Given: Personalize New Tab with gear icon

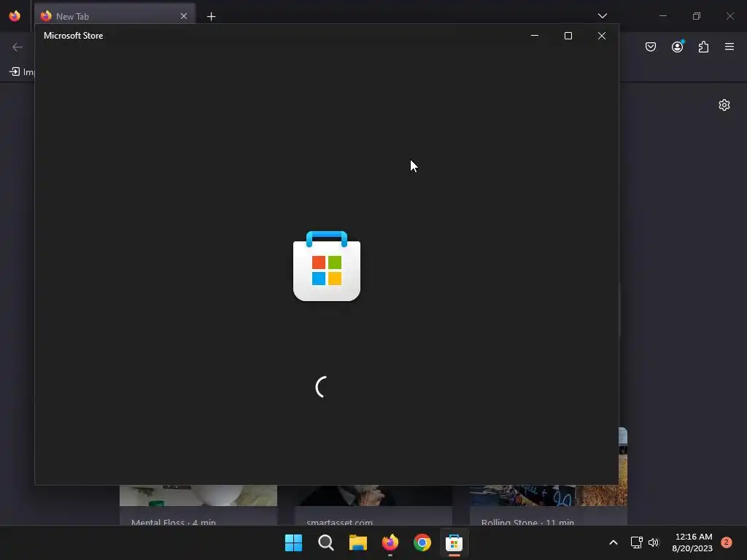Looking at the screenshot, I should [724, 105].
